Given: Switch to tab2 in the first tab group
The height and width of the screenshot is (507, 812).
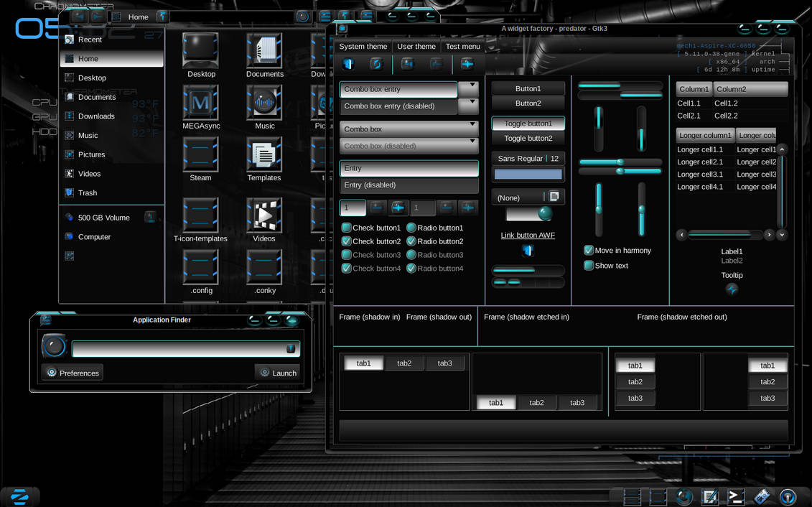Looking at the screenshot, I should coord(403,363).
